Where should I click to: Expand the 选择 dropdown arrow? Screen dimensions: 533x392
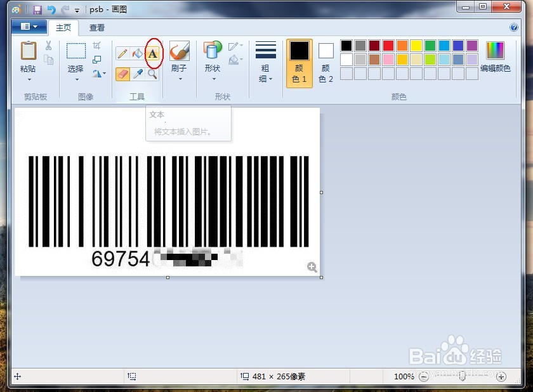tap(77, 79)
